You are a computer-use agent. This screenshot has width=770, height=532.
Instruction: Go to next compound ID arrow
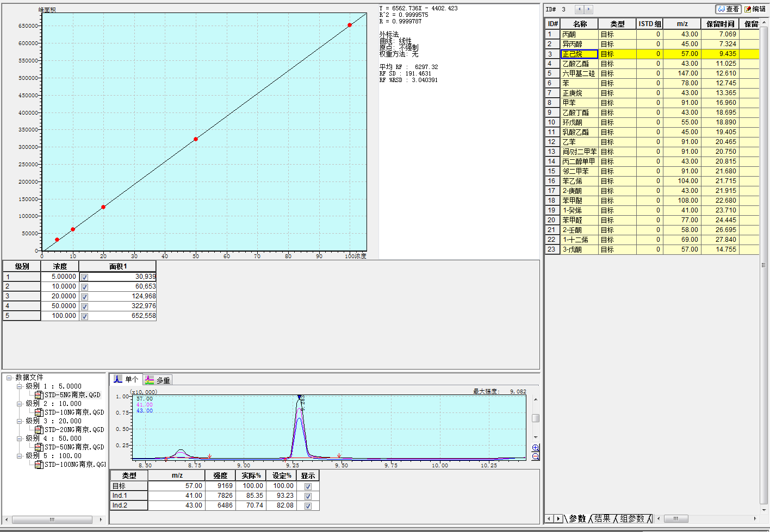pyautogui.click(x=588, y=9)
